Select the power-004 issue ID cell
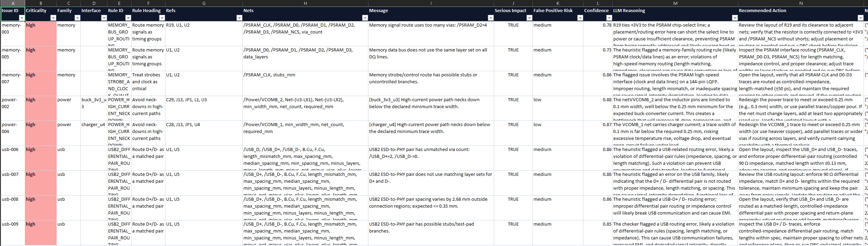This screenshot has width=868, height=246. click(x=13, y=133)
